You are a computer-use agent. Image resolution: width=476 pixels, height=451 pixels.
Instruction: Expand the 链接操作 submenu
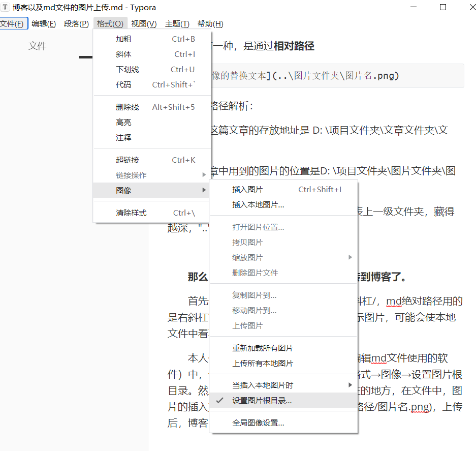pos(152,175)
